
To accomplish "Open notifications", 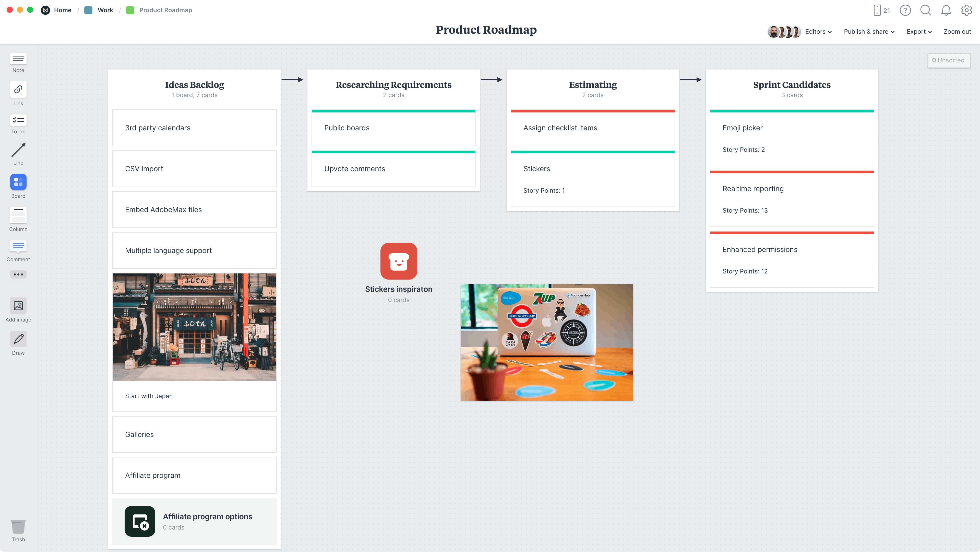I will click(x=946, y=10).
